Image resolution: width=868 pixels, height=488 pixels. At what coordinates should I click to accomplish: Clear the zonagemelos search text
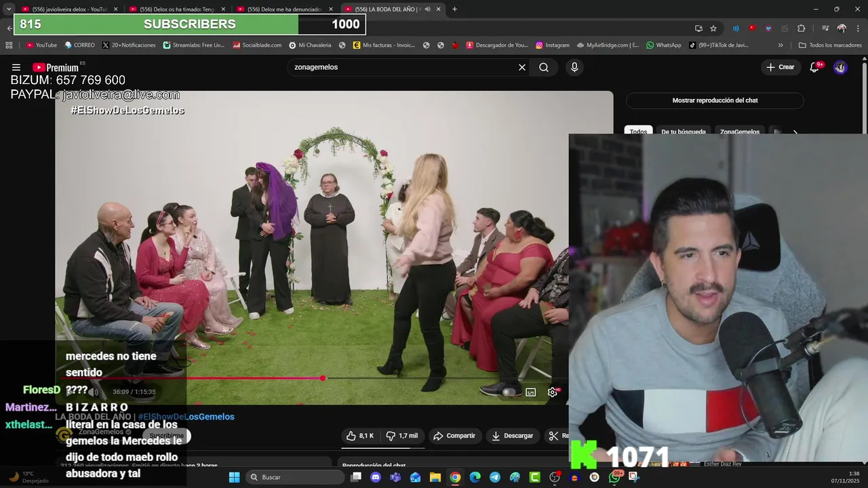pyautogui.click(x=522, y=67)
